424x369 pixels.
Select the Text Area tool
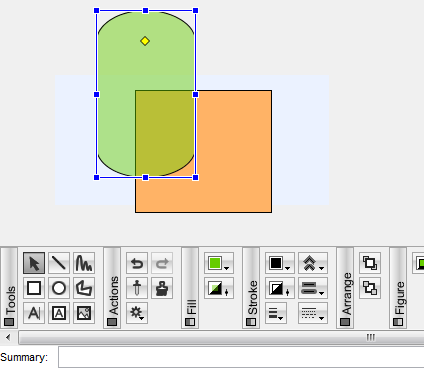(x=59, y=313)
